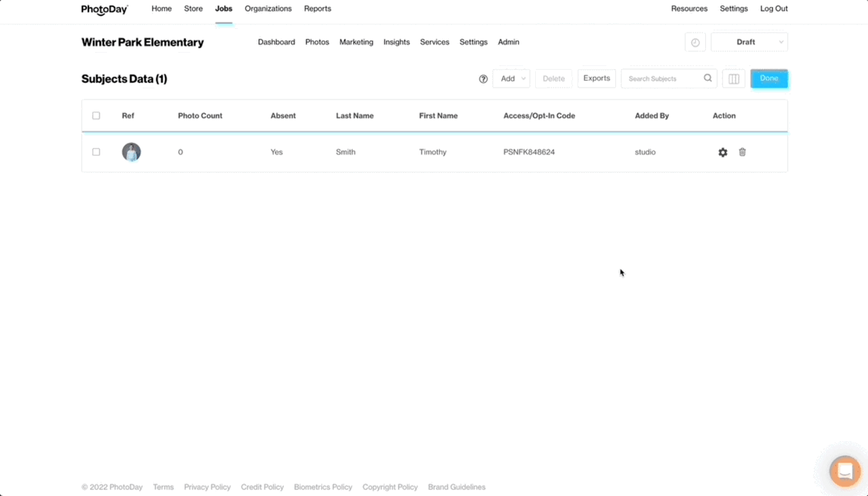Delete Timothy Smith using trash icon
The height and width of the screenshot is (496, 868).
[x=742, y=152]
